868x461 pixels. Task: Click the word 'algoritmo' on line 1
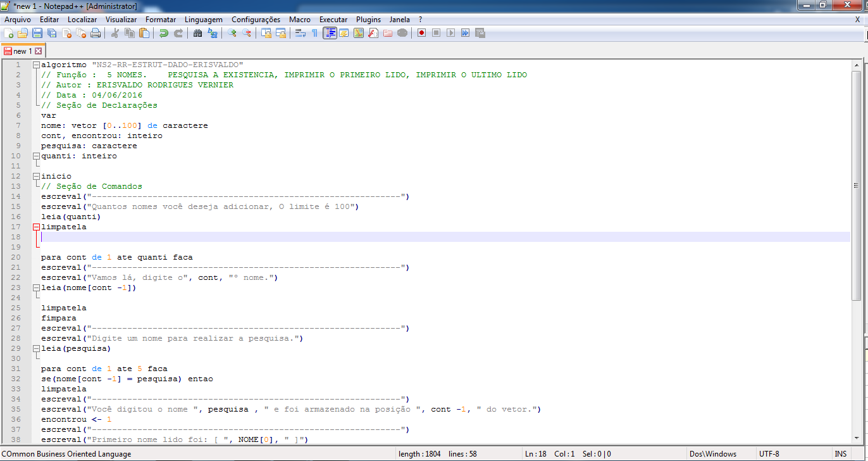coord(64,65)
